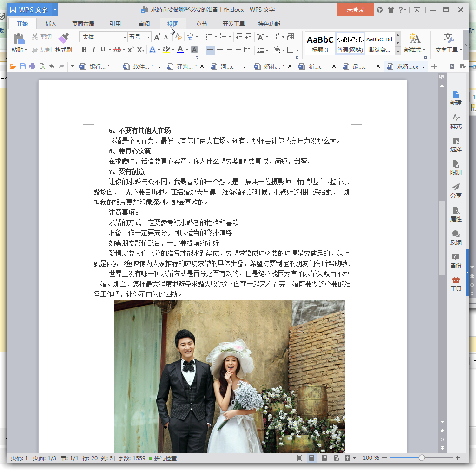Switch to 视图 ribbon tab
This screenshot has height=470, width=476.
(173, 24)
